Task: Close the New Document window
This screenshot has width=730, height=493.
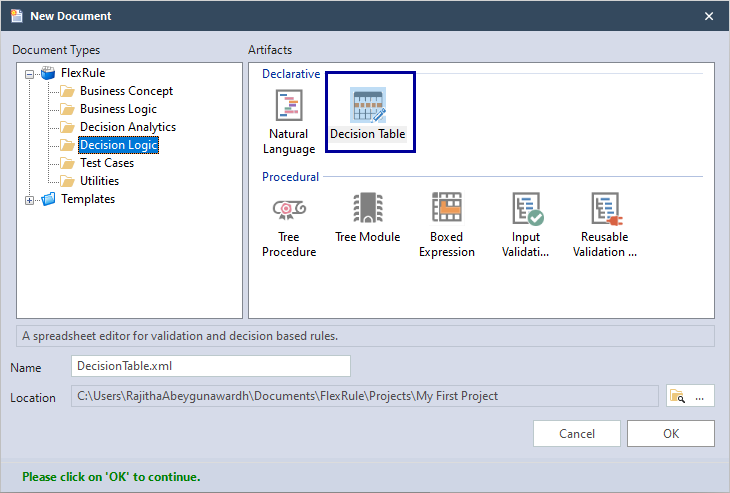Action: (x=709, y=16)
